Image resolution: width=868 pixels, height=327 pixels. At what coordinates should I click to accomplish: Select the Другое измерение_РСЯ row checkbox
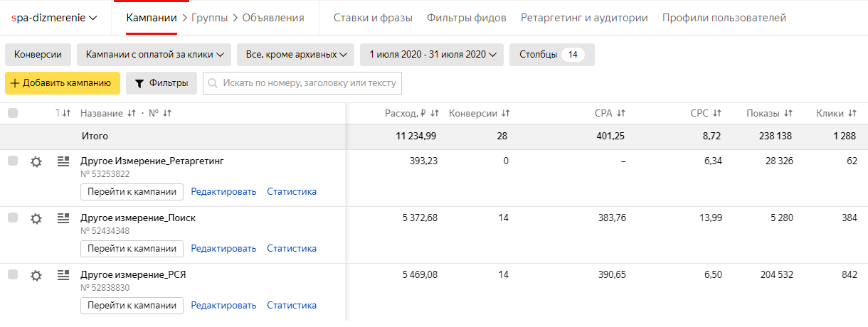(13, 275)
